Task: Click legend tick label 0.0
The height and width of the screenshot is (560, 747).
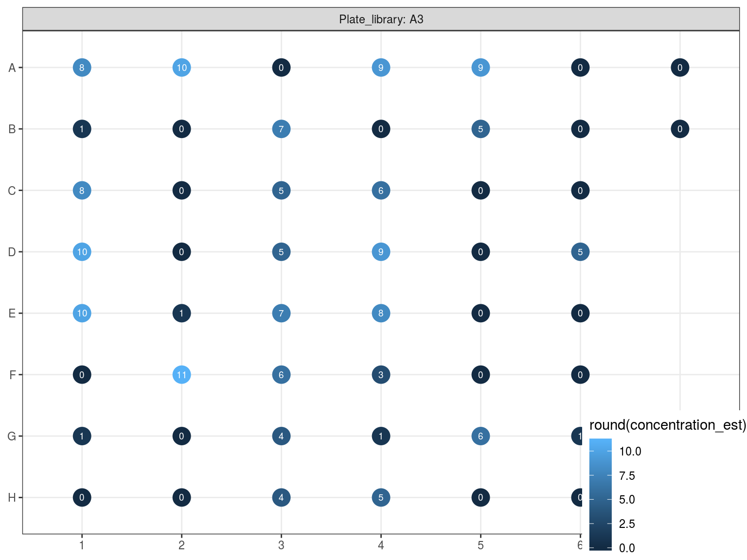Action: [x=627, y=548]
